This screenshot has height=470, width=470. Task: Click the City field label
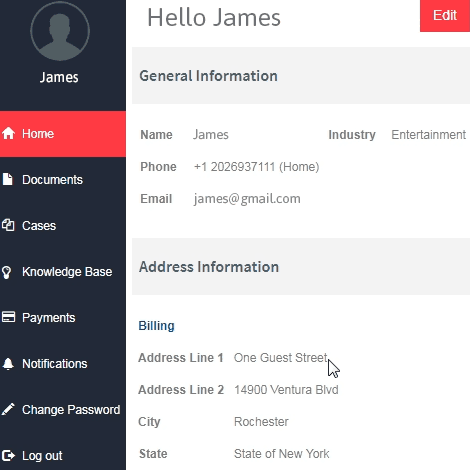click(x=149, y=422)
